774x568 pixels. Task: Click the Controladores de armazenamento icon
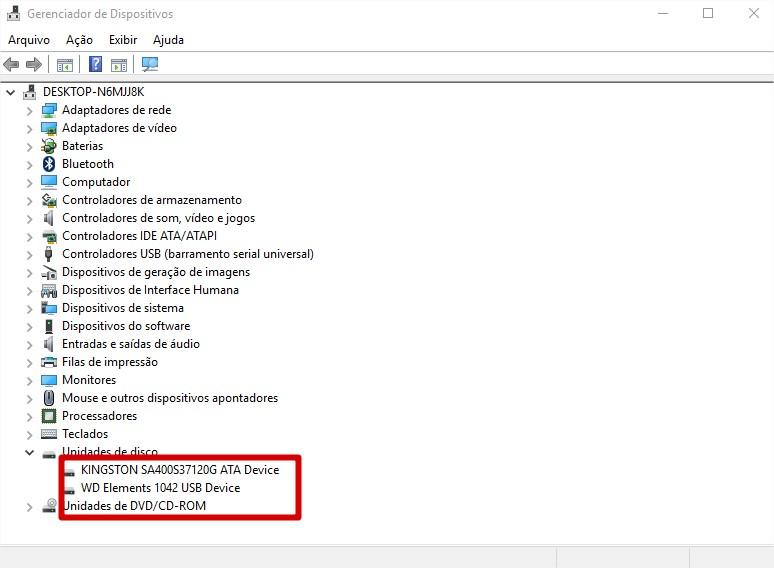(x=49, y=200)
